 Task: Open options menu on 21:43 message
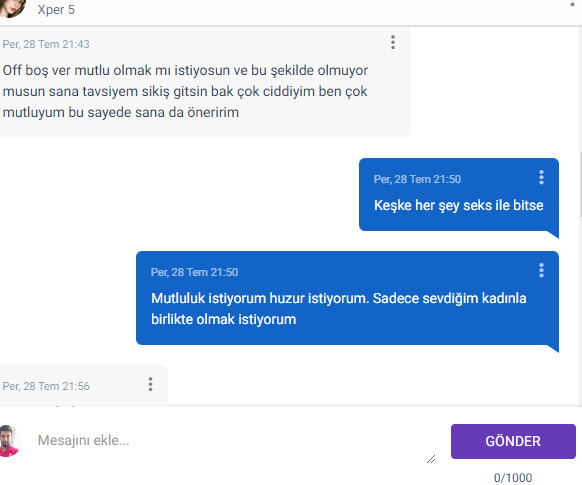point(393,42)
